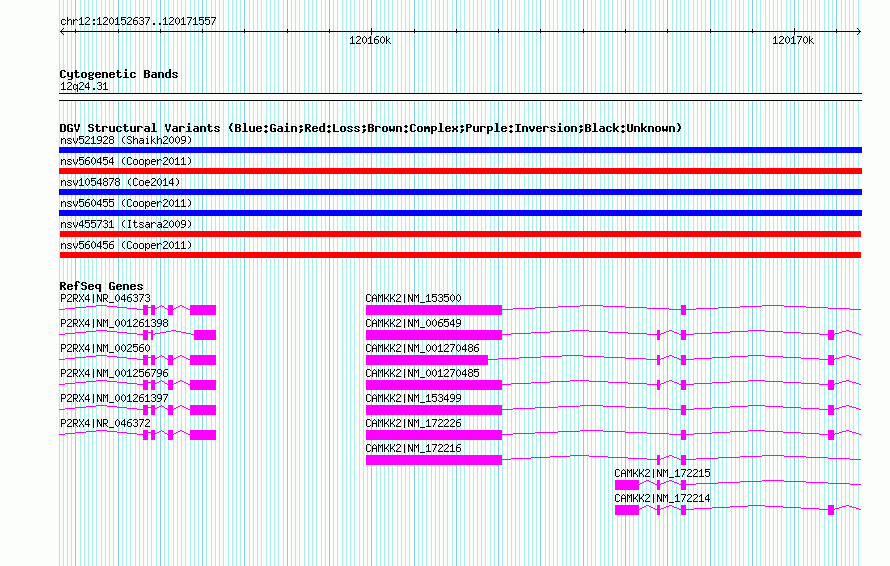The height and width of the screenshot is (566, 890).
Task: Select transcript label CAMKK2|NM_153499
Action: [x=413, y=398]
